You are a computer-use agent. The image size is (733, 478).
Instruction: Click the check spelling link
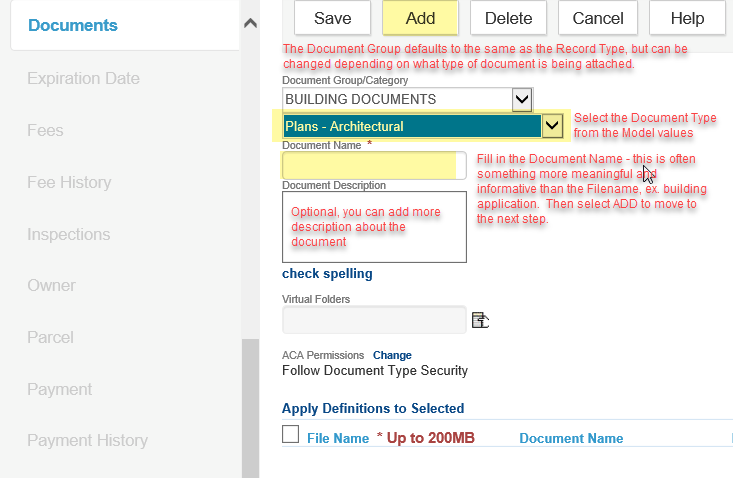[x=327, y=274]
